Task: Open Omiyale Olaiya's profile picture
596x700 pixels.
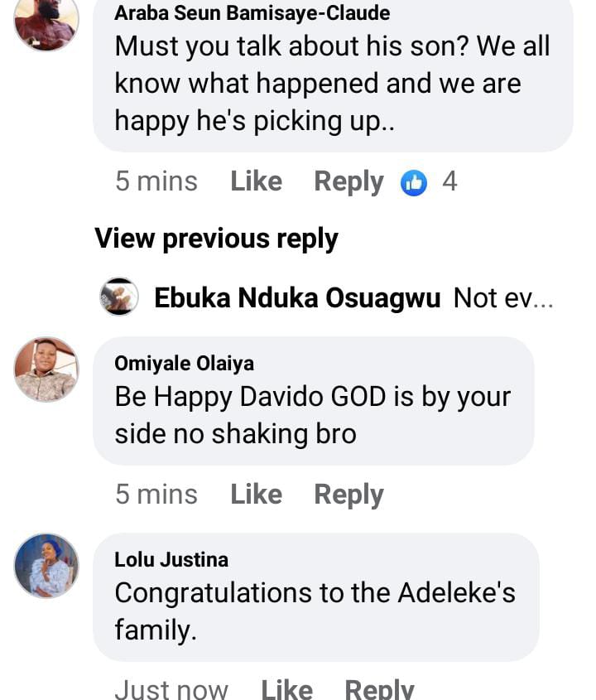Action: 46,369
